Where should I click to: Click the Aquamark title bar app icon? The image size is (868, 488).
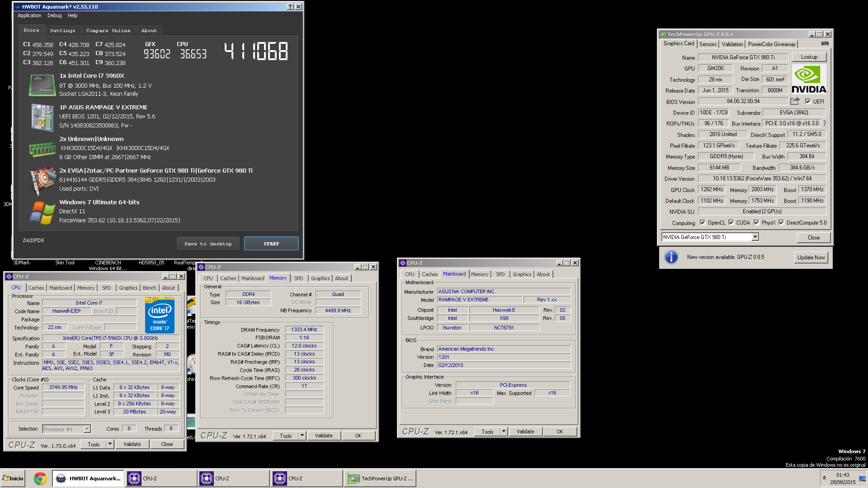[x=18, y=7]
